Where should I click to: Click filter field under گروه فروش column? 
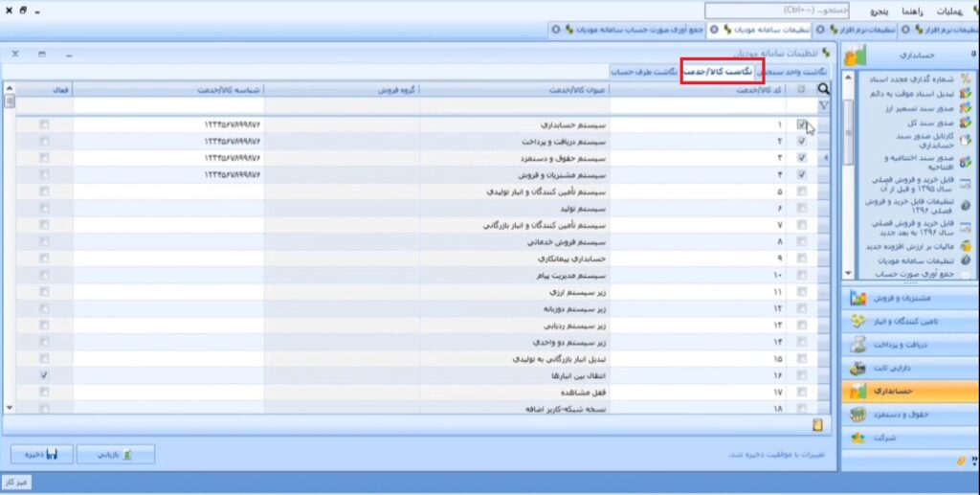tap(342, 105)
